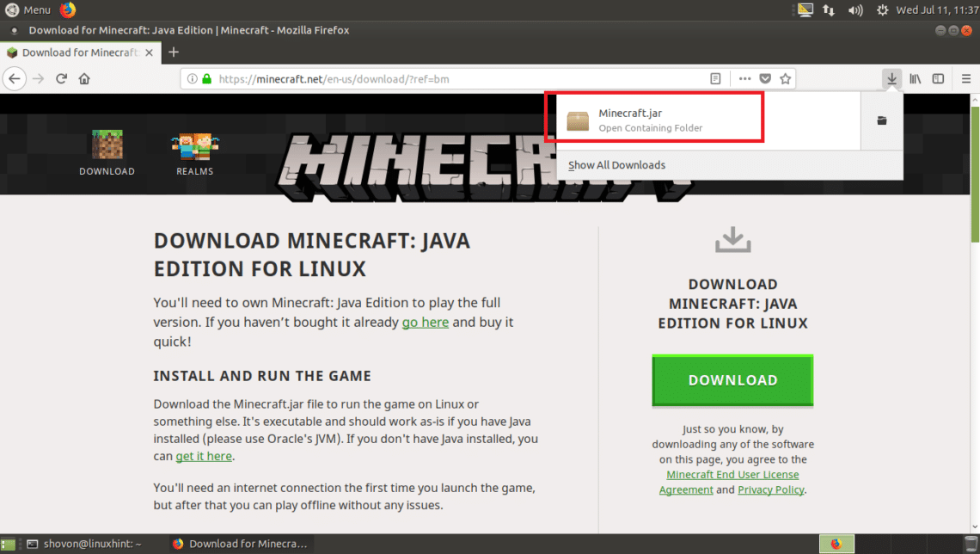Click the REALMS characters icon
Viewport: 980px width, 554px height.
[195, 145]
